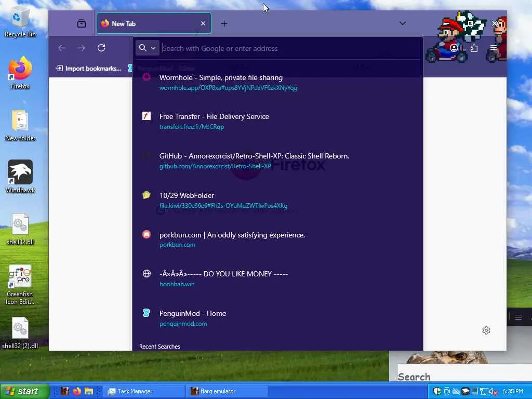Open porkbun.com suggestion title
Viewport: 532px width, 399px height.
click(x=232, y=235)
